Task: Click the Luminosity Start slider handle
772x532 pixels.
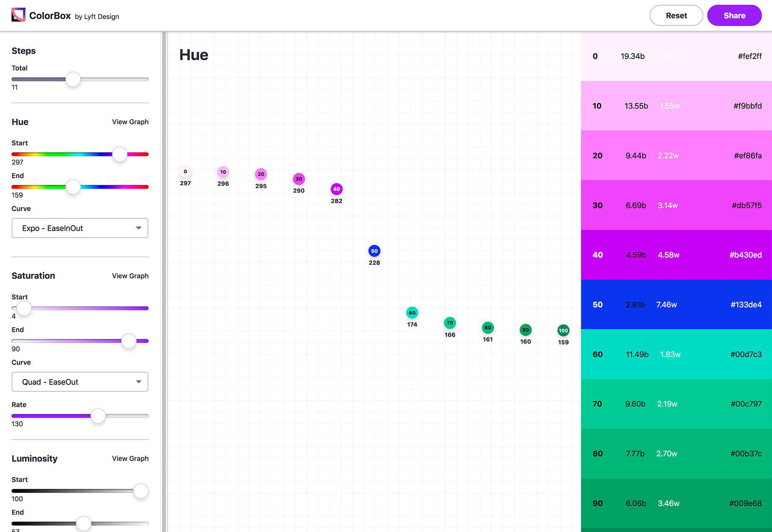Action: (141, 491)
